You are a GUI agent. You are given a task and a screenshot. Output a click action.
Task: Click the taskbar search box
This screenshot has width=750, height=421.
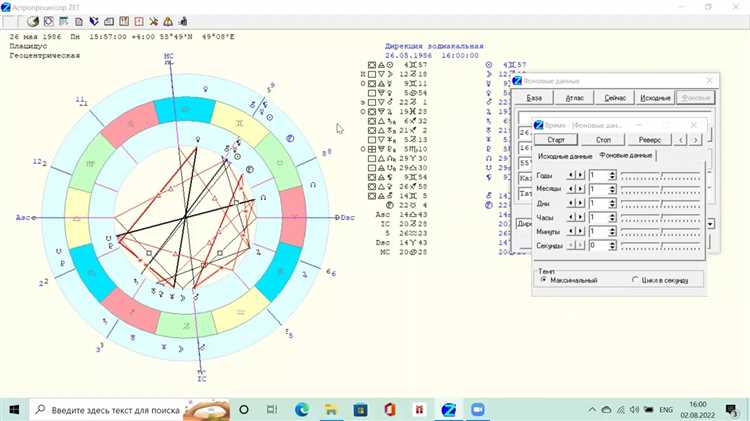(130, 410)
